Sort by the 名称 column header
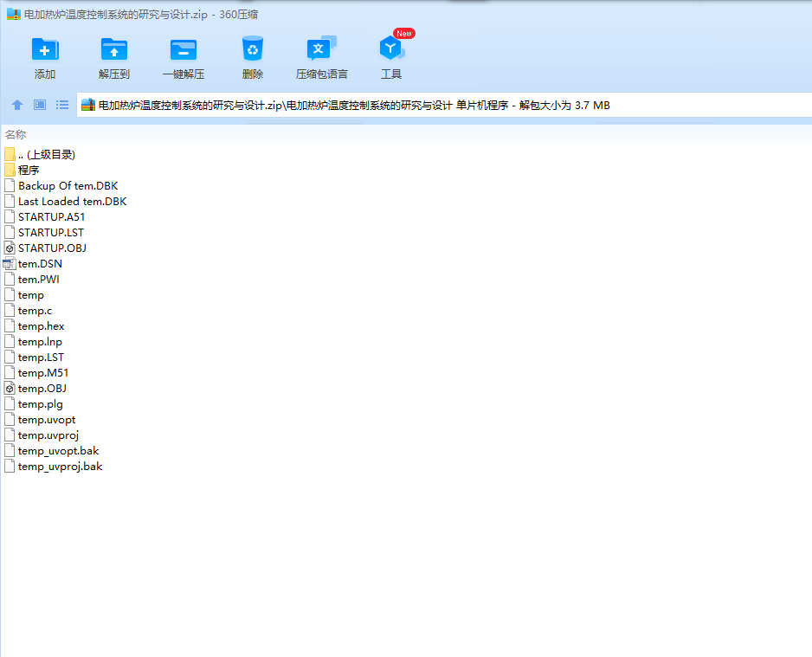 tap(16, 135)
